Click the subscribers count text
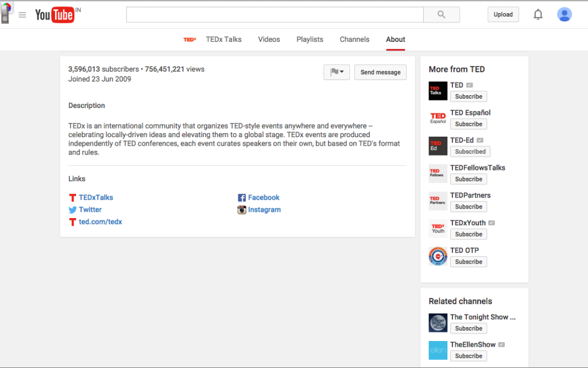Image resolution: width=588 pixels, height=368 pixels. [103, 69]
